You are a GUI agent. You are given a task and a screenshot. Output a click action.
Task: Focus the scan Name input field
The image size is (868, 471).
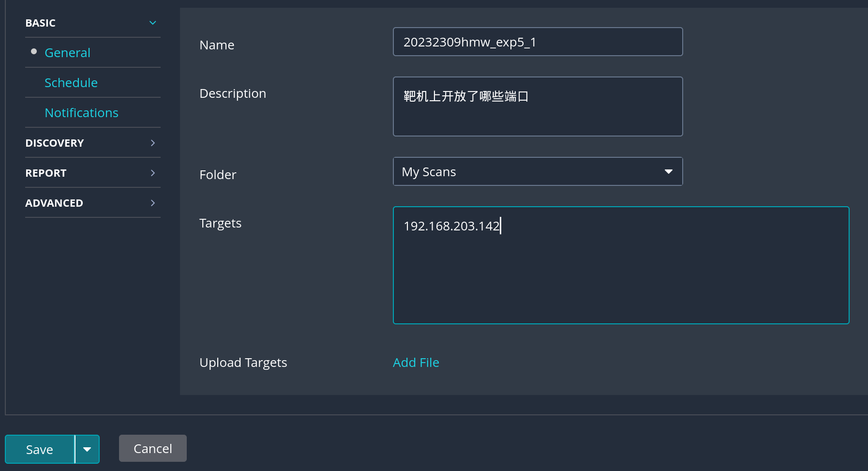(537, 42)
